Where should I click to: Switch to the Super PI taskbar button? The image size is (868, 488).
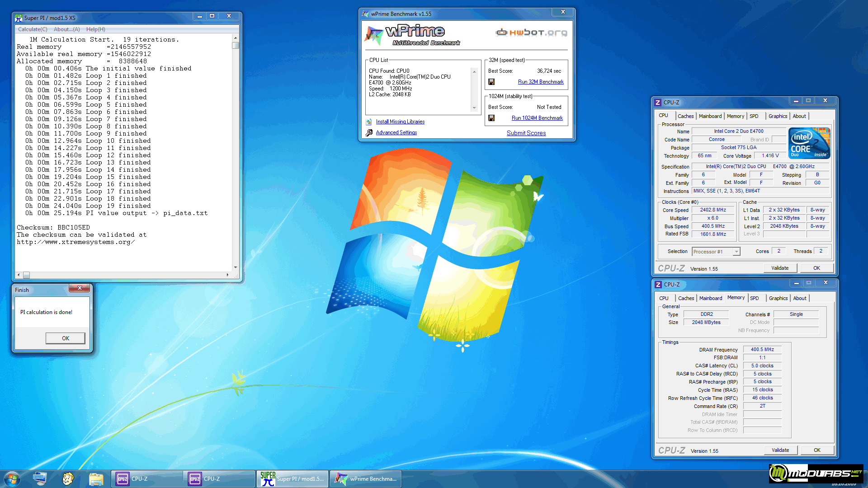click(x=293, y=479)
